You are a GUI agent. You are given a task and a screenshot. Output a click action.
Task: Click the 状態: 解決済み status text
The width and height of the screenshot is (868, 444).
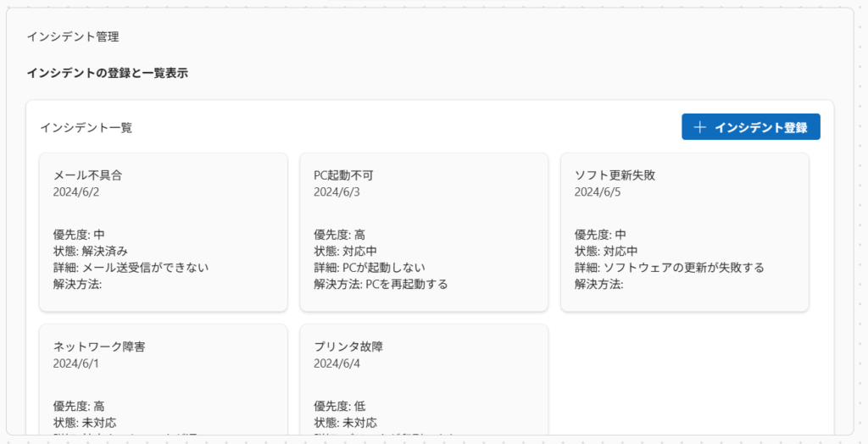91,251
